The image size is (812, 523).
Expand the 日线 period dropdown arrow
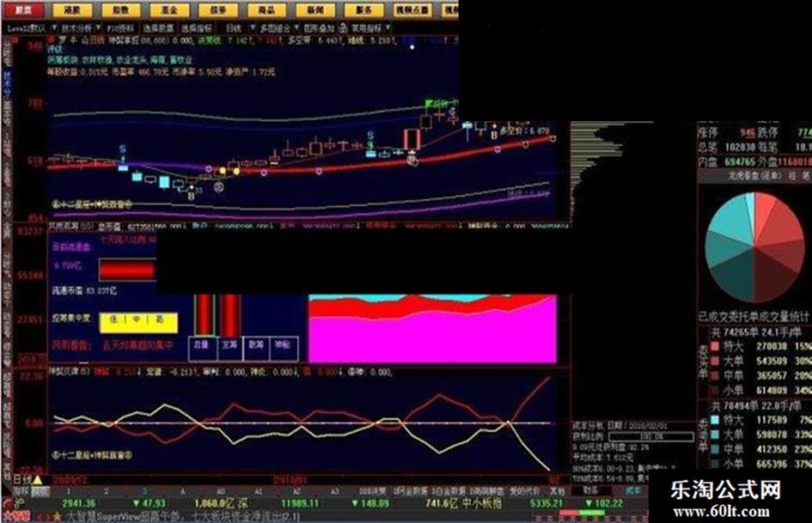253,27
